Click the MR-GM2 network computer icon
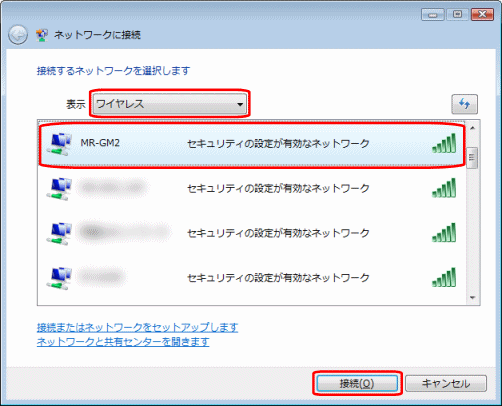 [59, 144]
